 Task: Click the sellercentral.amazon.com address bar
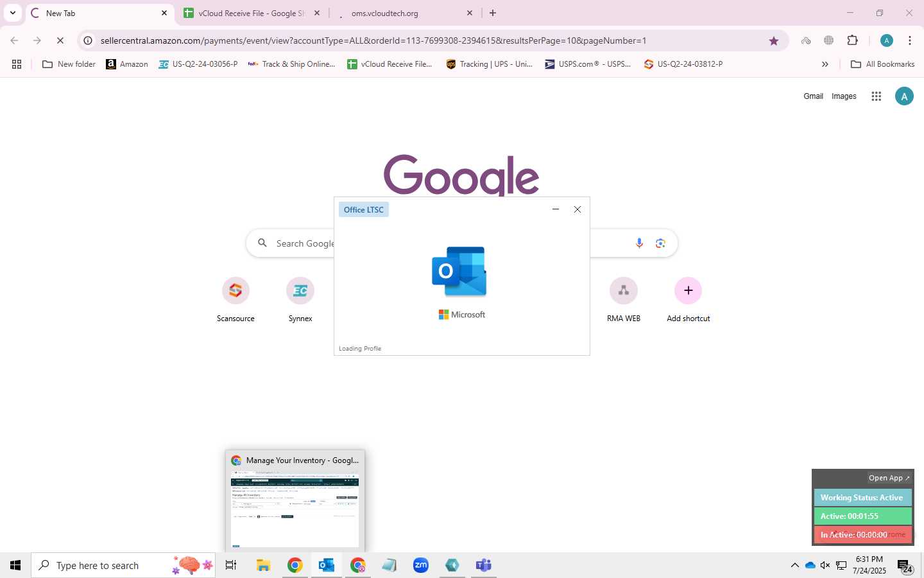pos(433,40)
